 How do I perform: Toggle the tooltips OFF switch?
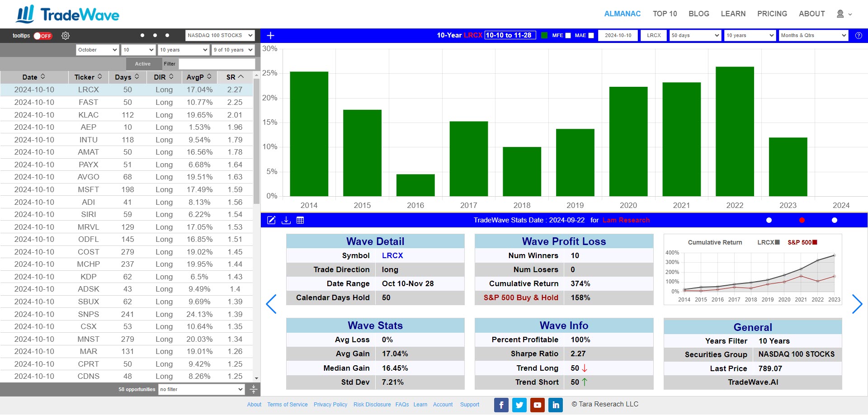point(43,36)
